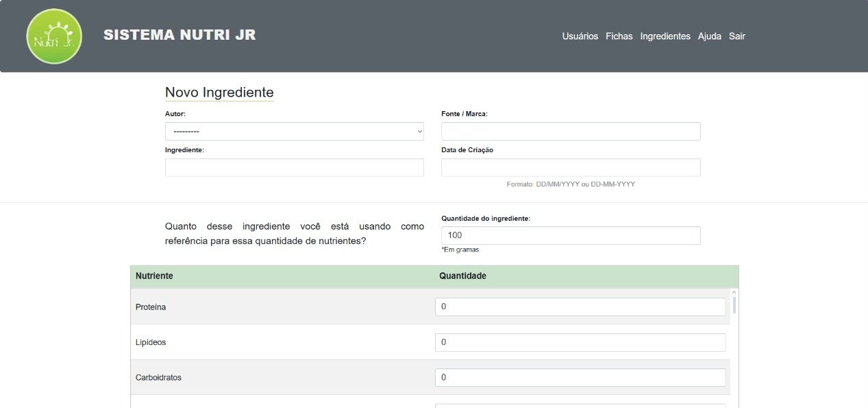Screen dimensions: 868x408
Task: Go to the Fichas menu item
Action: pos(619,36)
